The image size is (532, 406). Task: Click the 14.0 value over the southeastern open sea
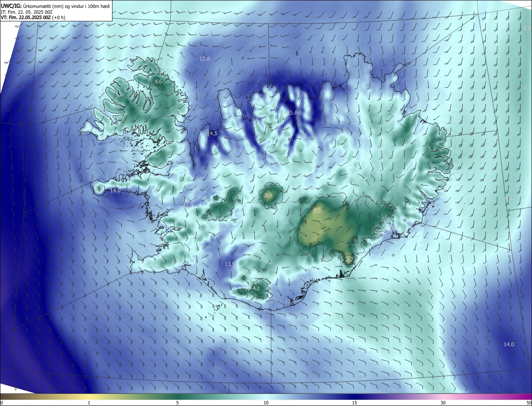pos(509,344)
